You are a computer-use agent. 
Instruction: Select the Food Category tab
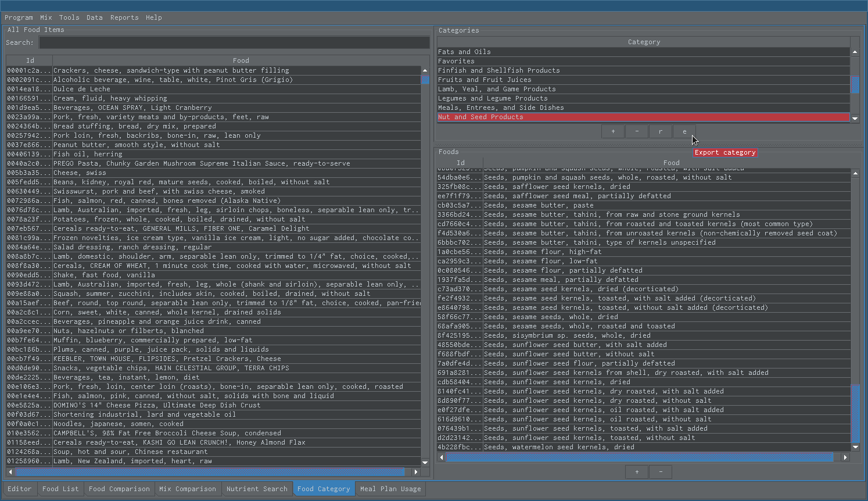[x=324, y=489]
